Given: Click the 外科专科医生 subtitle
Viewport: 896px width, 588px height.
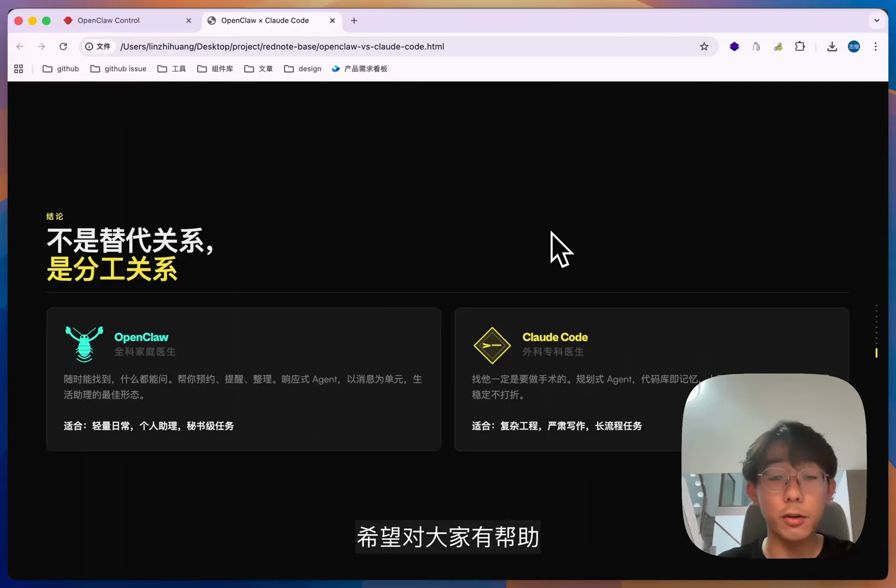Looking at the screenshot, I should click(553, 352).
